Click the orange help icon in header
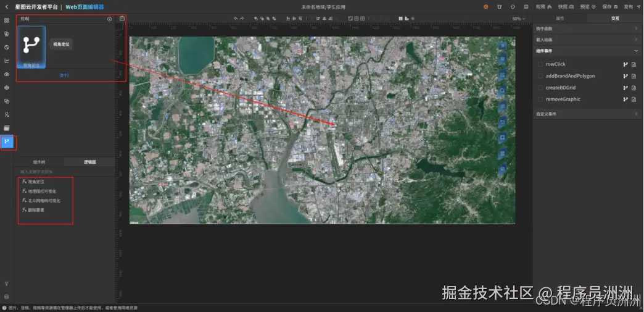The width and height of the screenshot is (644, 312). coord(486,7)
